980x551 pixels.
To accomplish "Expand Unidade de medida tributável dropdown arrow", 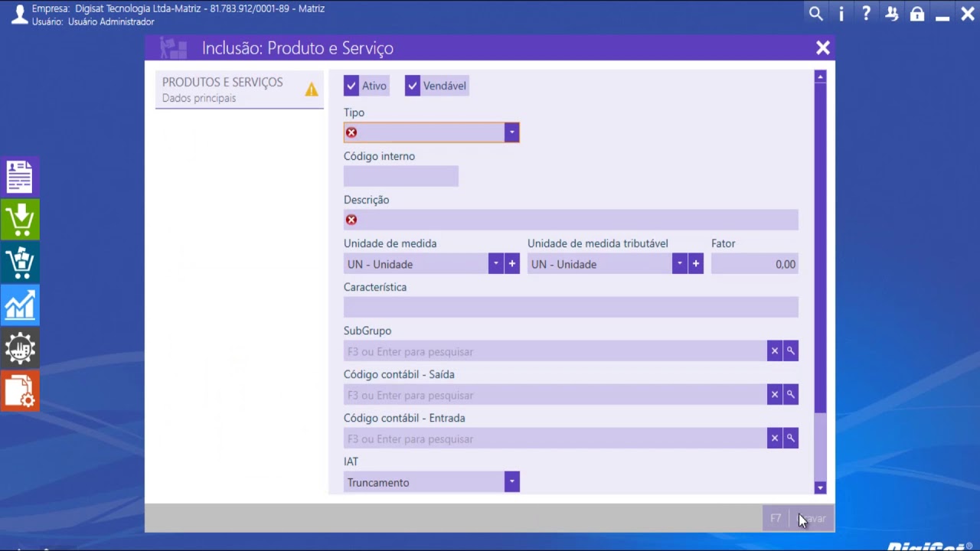I will (x=680, y=264).
